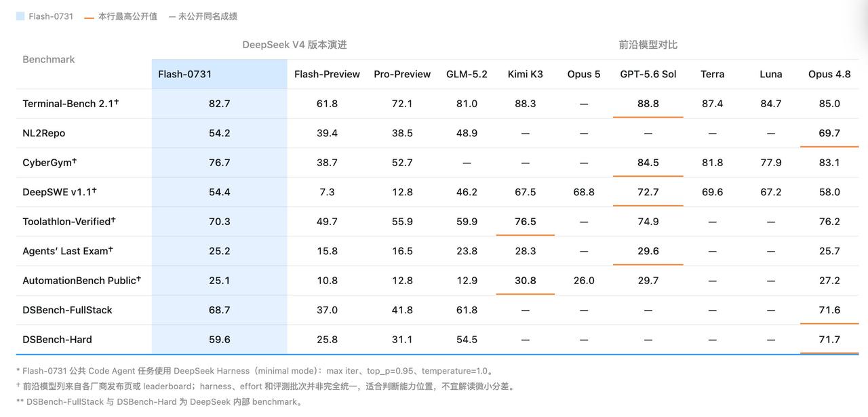The width and height of the screenshot is (868, 417).
Task: Click the 30.8 Kimi K3 AutomationBench score
Action: coord(526,281)
